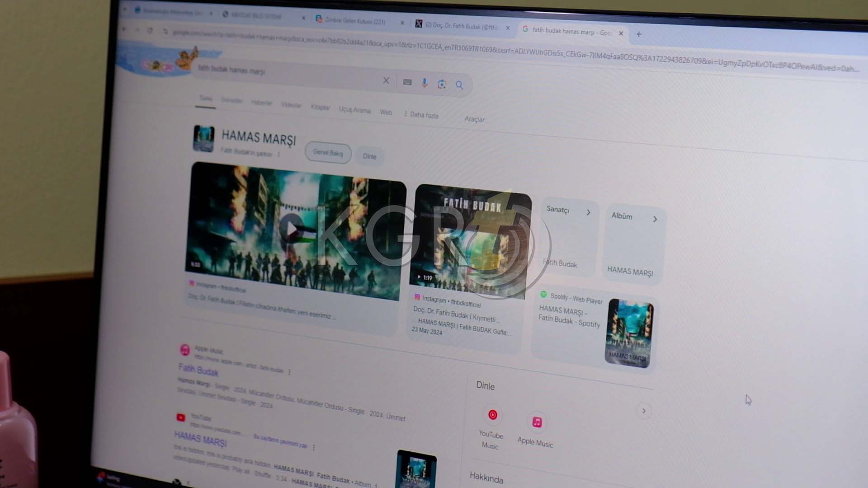Viewport: 868px width, 488px height.
Task: Open 'HAMAS MARŞI - Fatih Budak - Spotify' link
Action: pos(570,316)
